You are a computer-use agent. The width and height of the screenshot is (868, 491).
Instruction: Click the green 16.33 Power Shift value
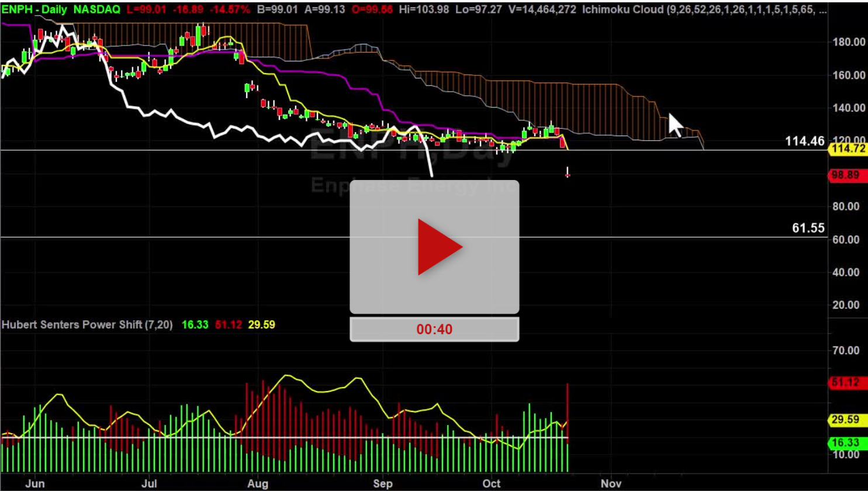pyautogui.click(x=195, y=324)
